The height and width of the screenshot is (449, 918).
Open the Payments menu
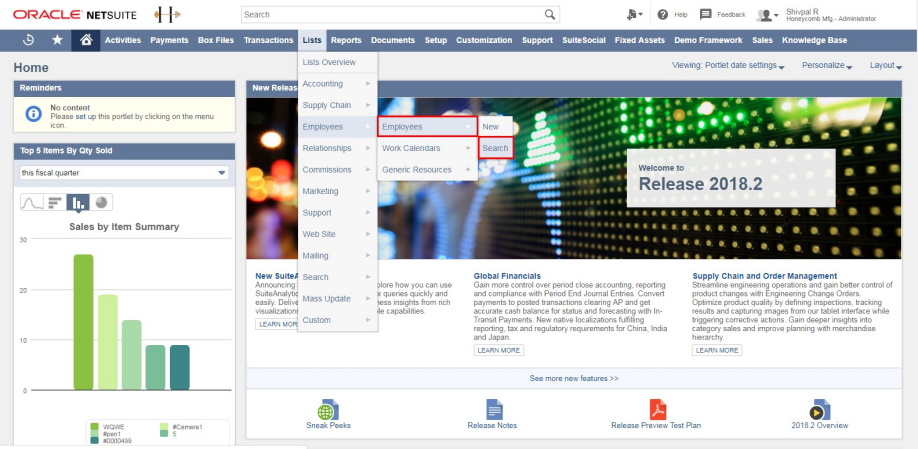[169, 40]
